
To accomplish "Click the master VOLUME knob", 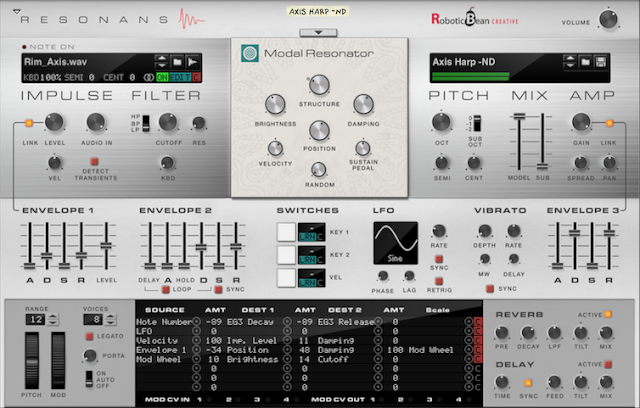I will [x=608, y=19].
